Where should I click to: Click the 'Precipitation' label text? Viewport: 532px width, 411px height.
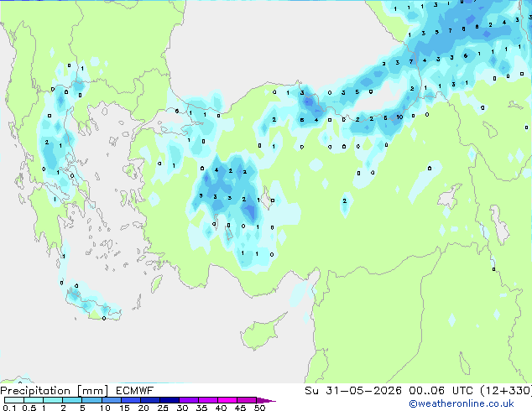click(35, 391)
